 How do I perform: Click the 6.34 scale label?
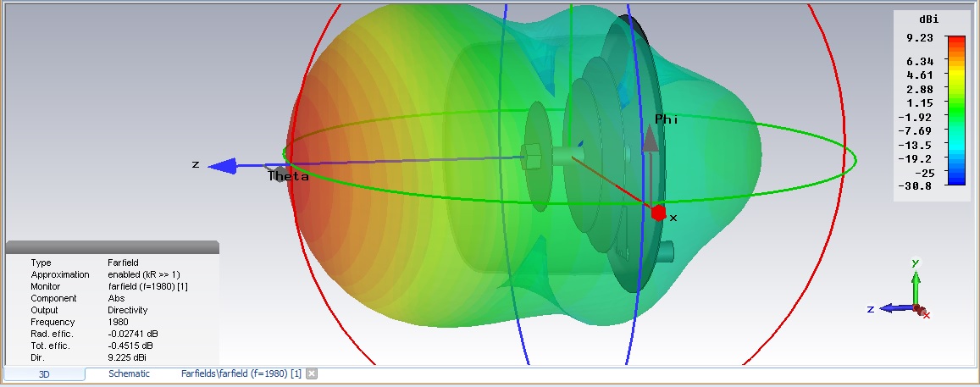(919, 61)
